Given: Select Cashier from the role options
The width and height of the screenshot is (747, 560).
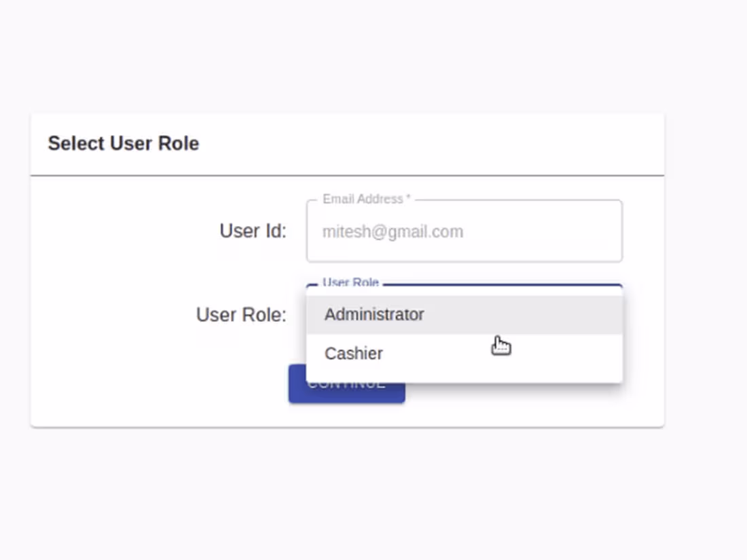Looking at the screenshot, I should point(353,353).
